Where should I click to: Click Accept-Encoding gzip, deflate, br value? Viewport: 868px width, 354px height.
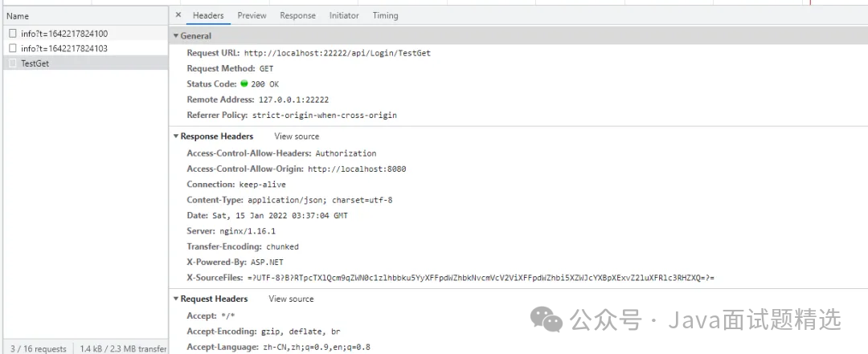tap(301, 332)
